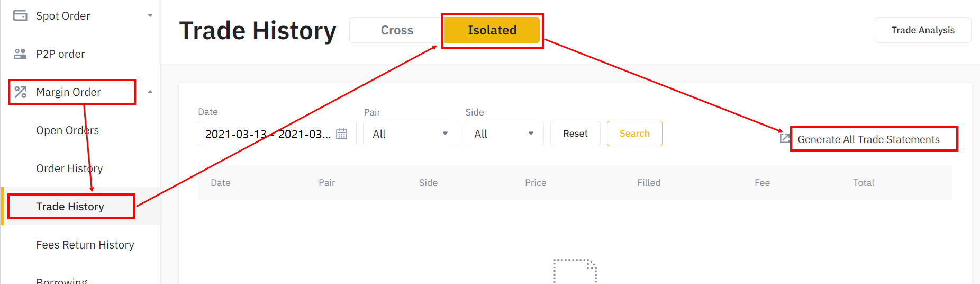Click the Reset button

coord(575,134)
